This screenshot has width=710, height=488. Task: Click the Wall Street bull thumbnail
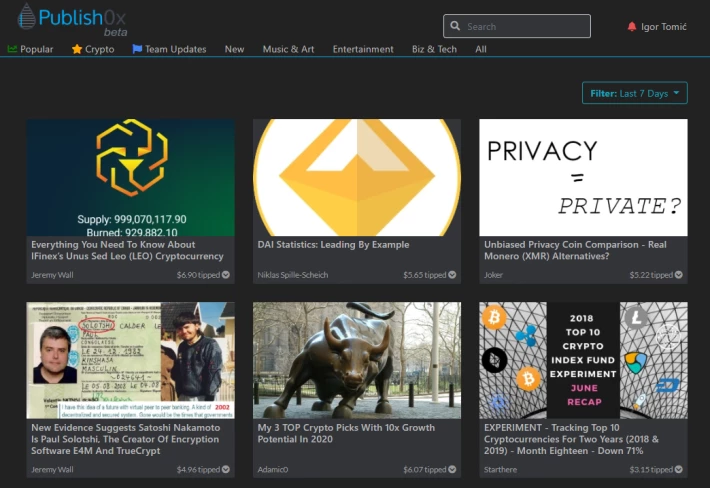pyautogui.click(x=357, y=360)
